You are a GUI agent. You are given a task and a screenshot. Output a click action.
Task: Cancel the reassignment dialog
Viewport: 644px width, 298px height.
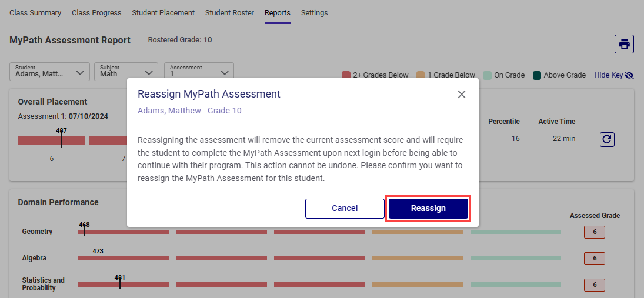click(x=345, y=209)
